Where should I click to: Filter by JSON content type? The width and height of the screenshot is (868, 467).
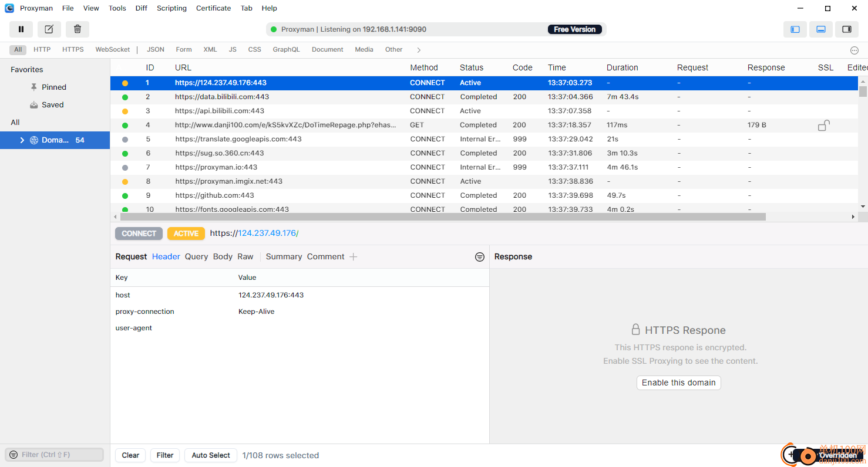coord(156,50)
